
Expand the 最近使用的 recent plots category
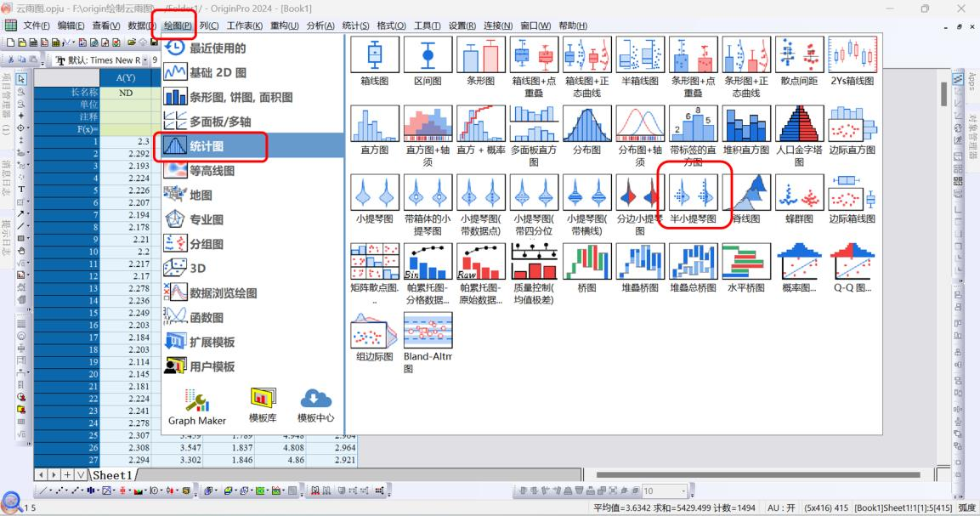[x=252, y=48]
